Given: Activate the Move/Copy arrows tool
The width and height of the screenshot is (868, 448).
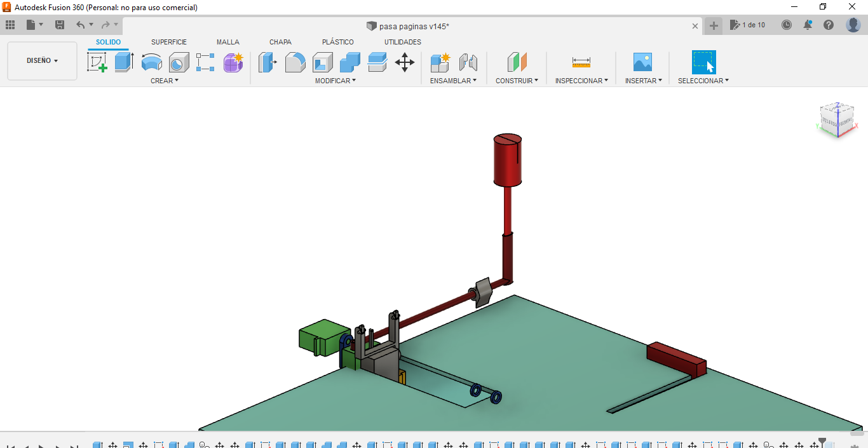Looking at the screenshot, I should click(x=405, y=62).
